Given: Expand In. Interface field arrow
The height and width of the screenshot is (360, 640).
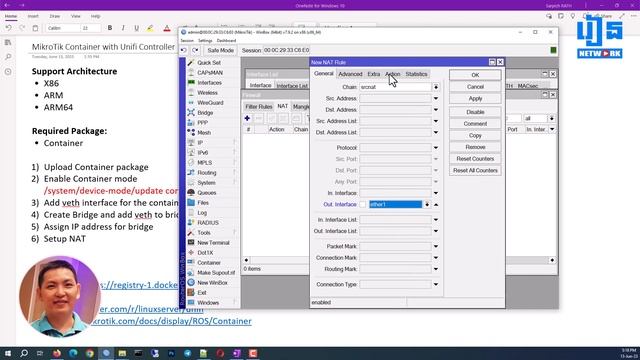Looking at the screenshot, I should [436, 193].
